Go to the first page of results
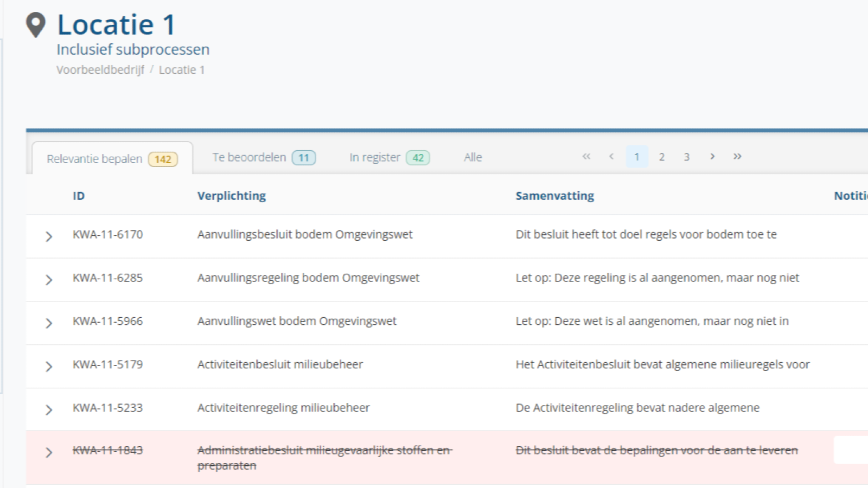 [586, 157]
